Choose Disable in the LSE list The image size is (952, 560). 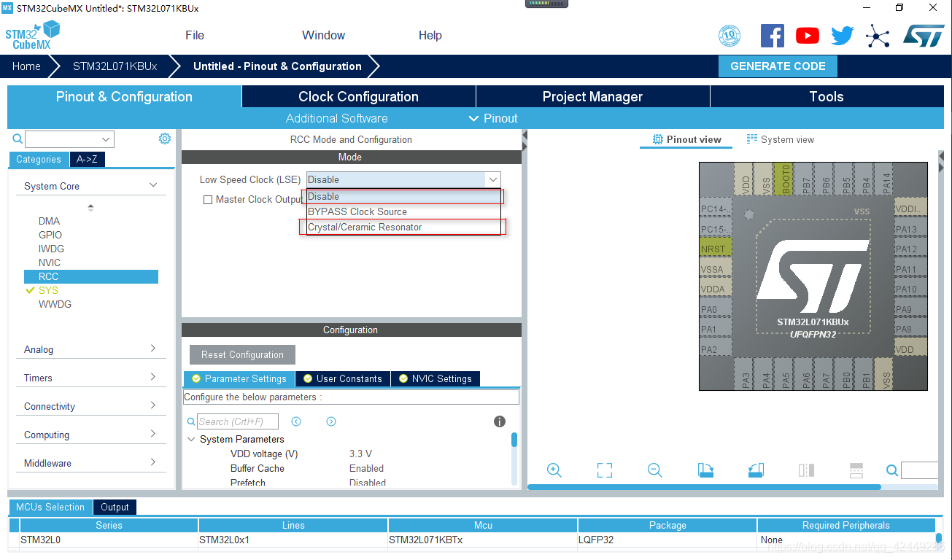(x=403, y=196)
